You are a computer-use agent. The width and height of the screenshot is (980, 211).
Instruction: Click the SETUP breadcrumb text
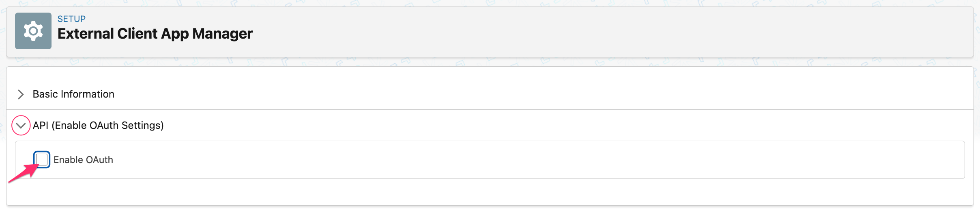[71, 19]
